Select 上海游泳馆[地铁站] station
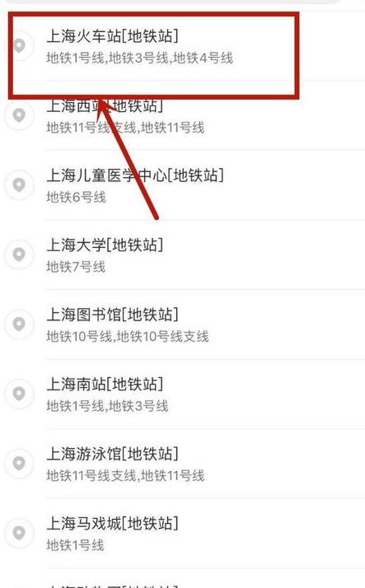This screenshot has width=365, height=588. click(x=182, y=463)
